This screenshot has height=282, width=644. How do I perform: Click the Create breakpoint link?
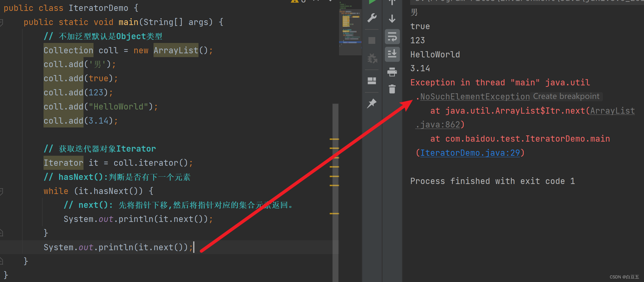[566, 96]
